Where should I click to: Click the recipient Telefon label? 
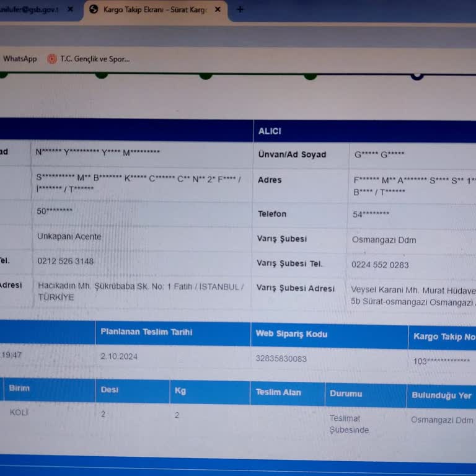pos(272,214)
